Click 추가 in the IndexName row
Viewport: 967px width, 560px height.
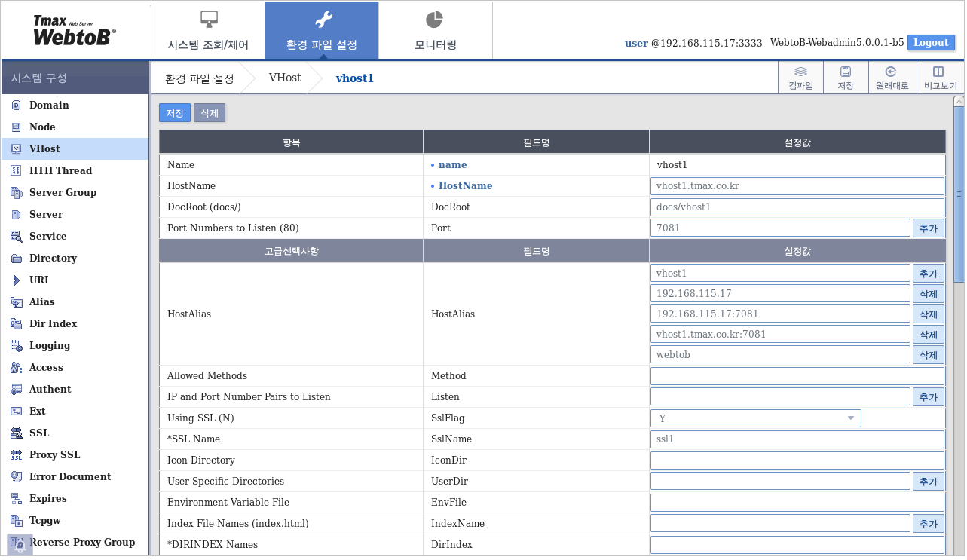point(929,524)
